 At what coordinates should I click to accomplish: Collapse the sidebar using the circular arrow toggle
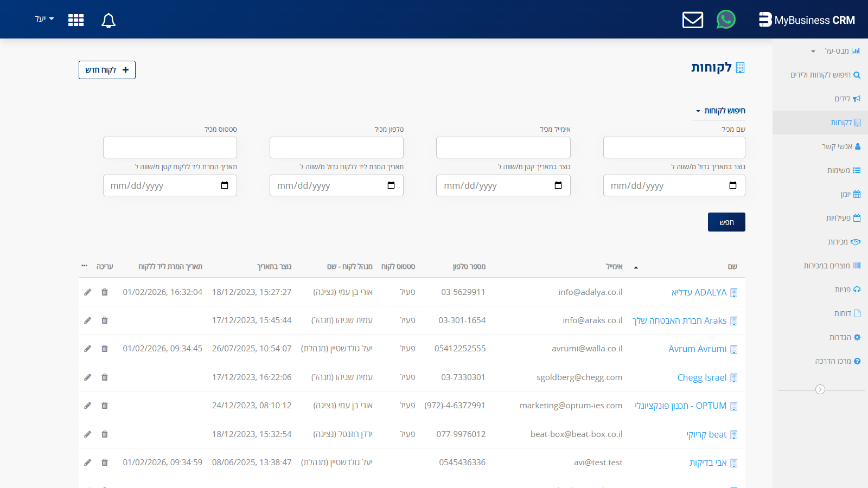(x=820, y=389)
